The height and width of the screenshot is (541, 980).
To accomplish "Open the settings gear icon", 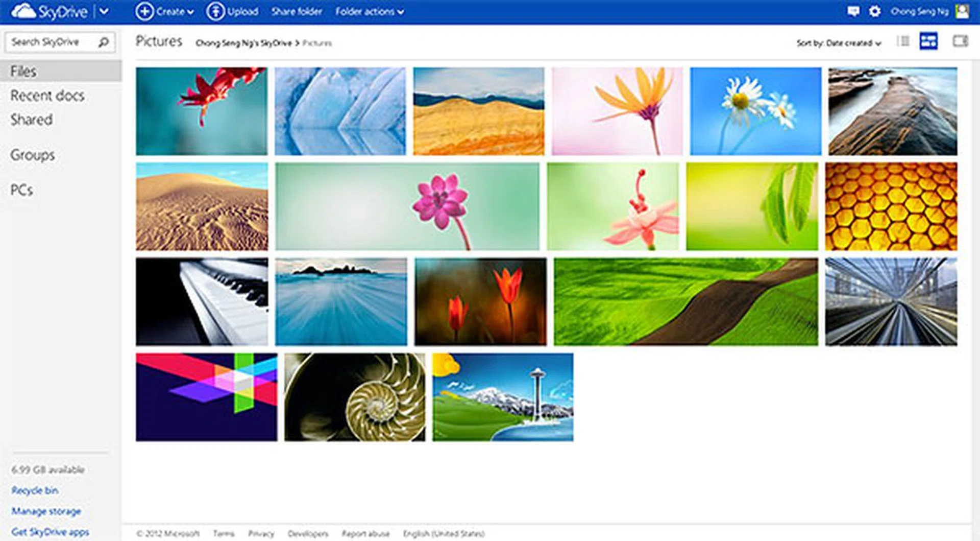I will click(x=875, y=11).
